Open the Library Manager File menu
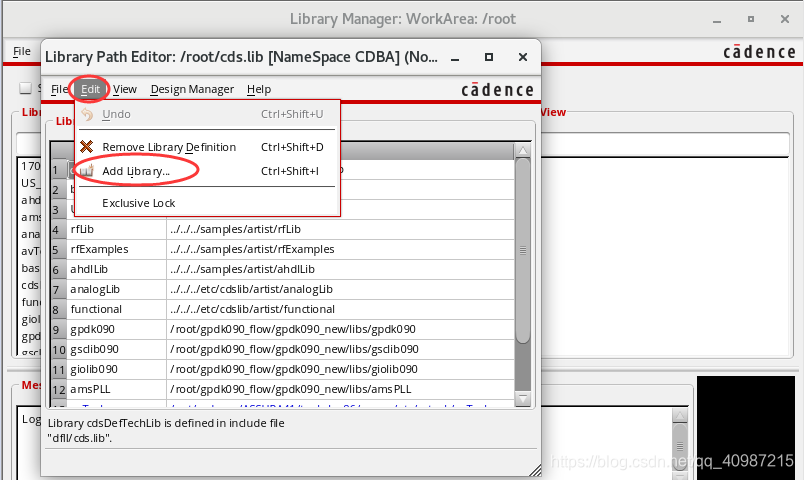Image resolution: width=804 pixels, height=480 pixels. click(x=21, y=50)
